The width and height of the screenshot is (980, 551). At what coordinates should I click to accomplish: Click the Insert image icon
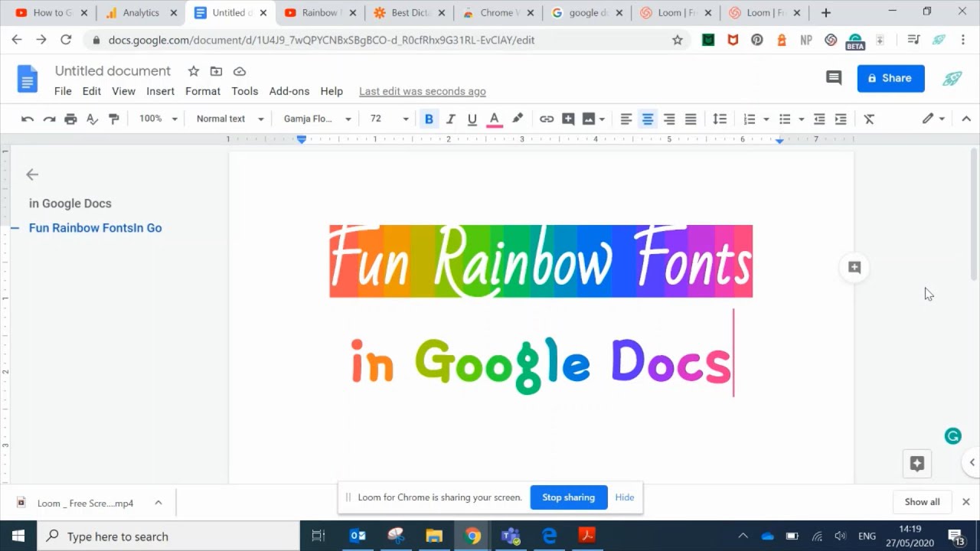588,119
